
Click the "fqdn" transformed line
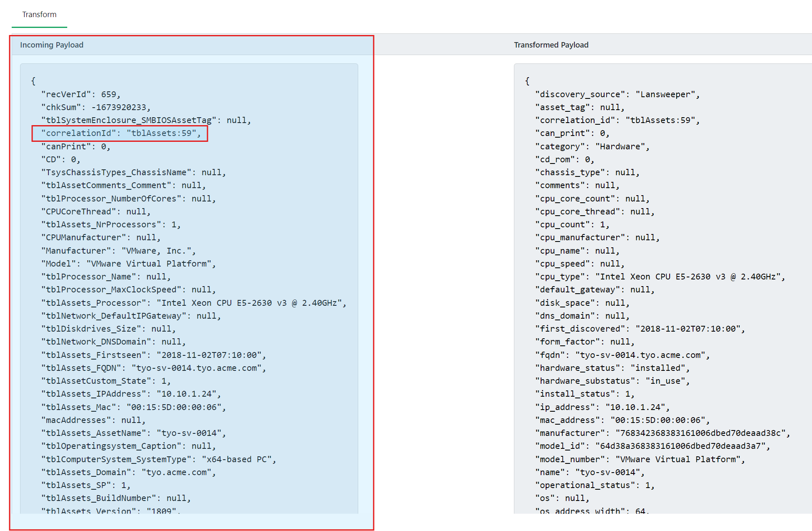622,355
